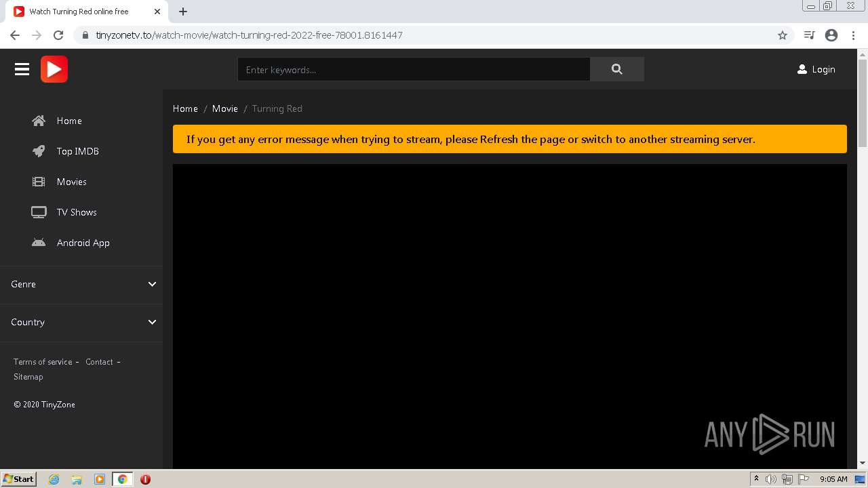This screenshot has width=868, height=488.
Task: Open Terms of service link
Action: [x=43, y=362]
